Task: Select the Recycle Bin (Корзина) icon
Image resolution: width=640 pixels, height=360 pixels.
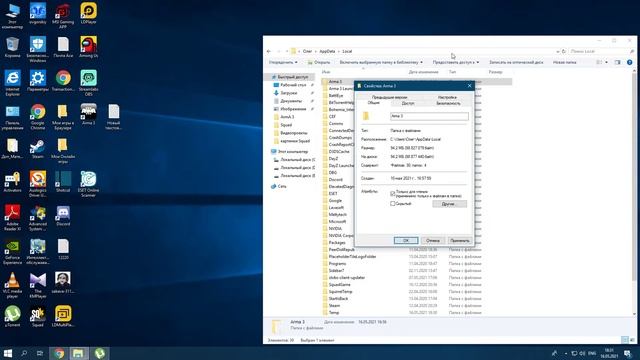Action: point(12,47)
